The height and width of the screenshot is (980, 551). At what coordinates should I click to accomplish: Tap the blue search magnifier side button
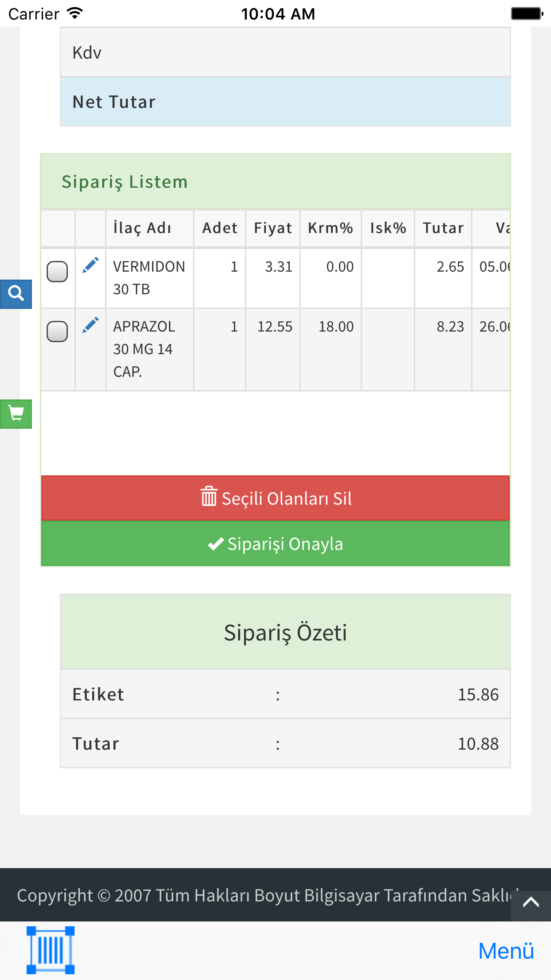(16, 294)
